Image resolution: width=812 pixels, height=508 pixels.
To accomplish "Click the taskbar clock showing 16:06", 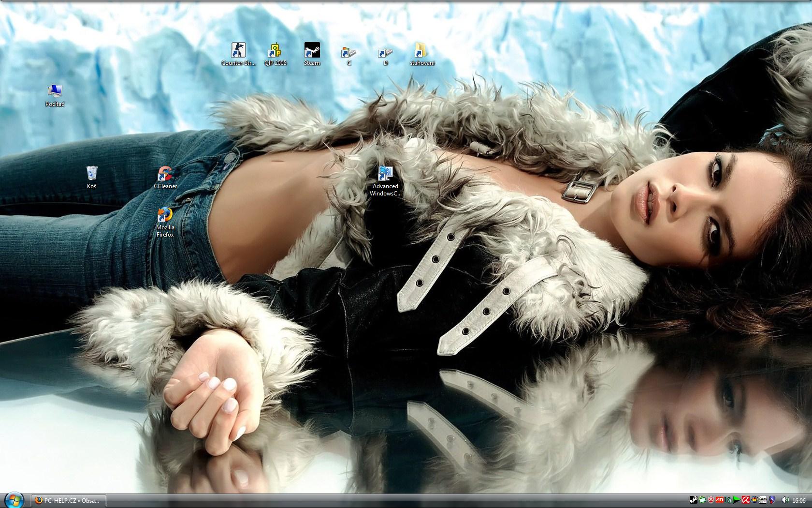I will click(799, 501).
